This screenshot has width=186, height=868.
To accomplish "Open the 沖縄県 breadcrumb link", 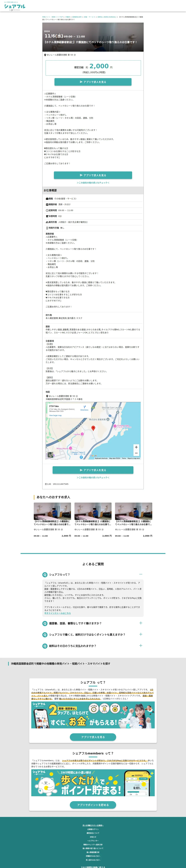I will pyautogui.click(x=68, y=17).
